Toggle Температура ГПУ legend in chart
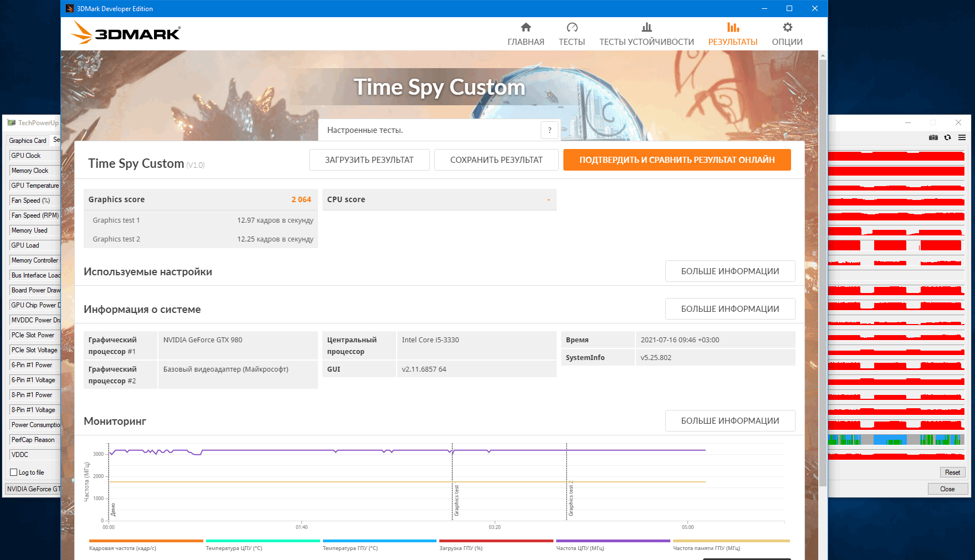 (x=379, y=545)
